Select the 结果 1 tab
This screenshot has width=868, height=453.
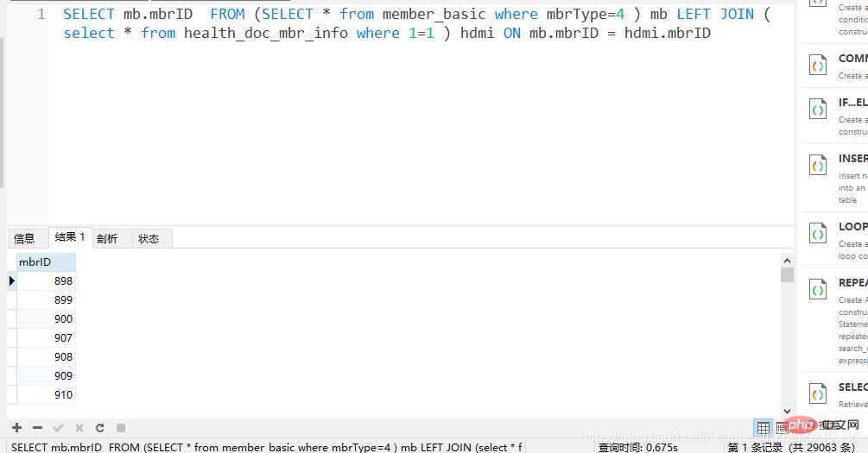point(70,237)
